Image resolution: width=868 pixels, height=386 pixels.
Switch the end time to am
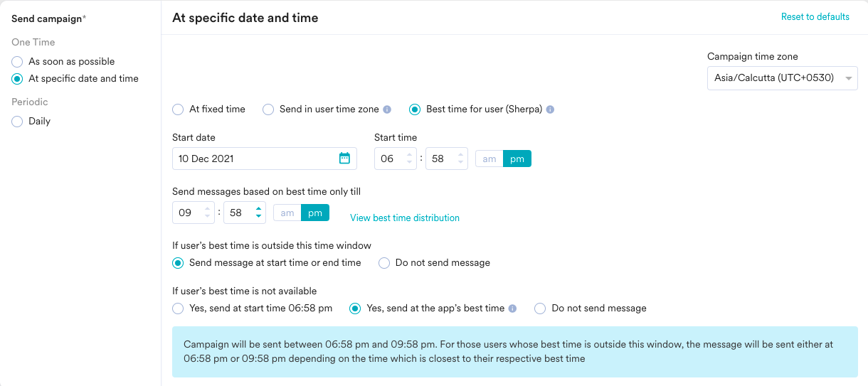click(x=287, y=213)
